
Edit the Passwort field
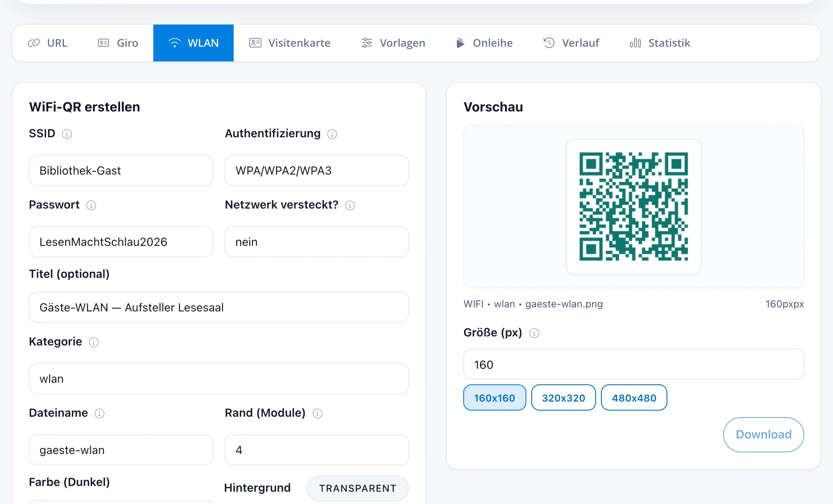tap(121, 242)
